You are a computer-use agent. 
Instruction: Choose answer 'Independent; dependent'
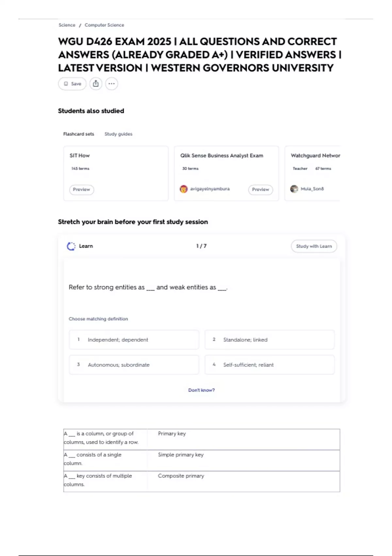[x=134, y=340]
